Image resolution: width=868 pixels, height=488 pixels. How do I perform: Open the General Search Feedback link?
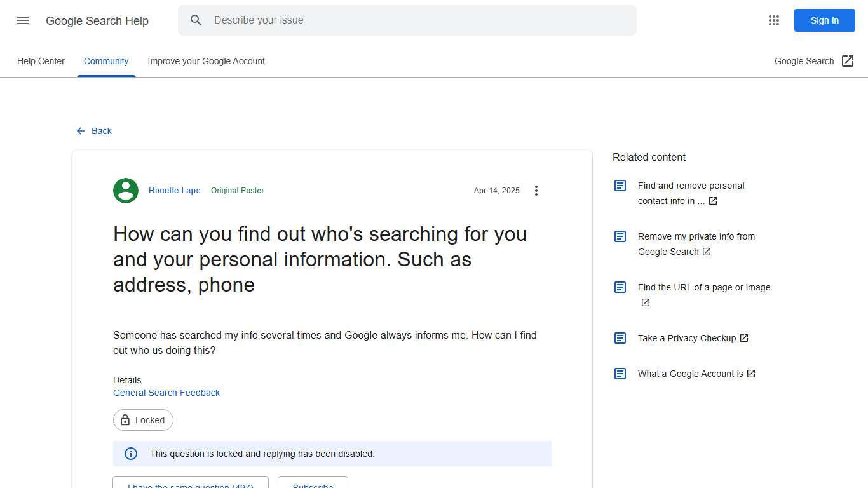tap(166, 393)
